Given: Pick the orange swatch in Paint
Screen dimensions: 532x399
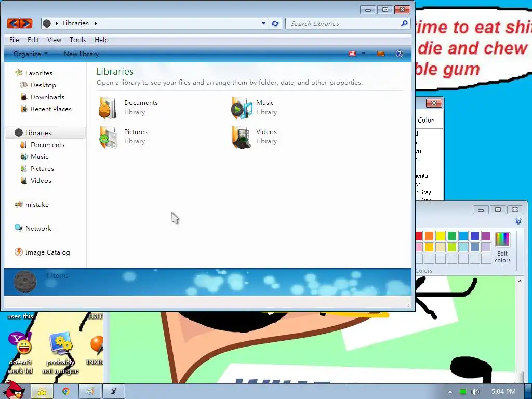Looking at the screenshot, I should click(x=429, y=236).
